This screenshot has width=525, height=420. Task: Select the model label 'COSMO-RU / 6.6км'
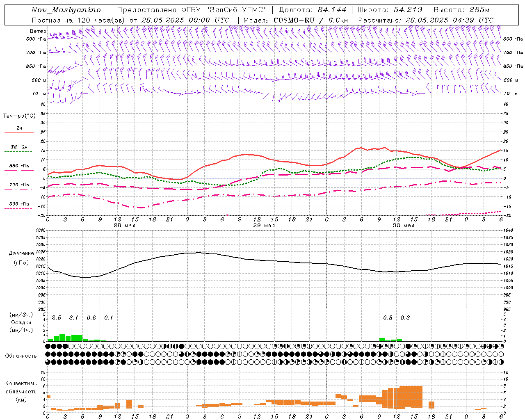click(311, 20)
